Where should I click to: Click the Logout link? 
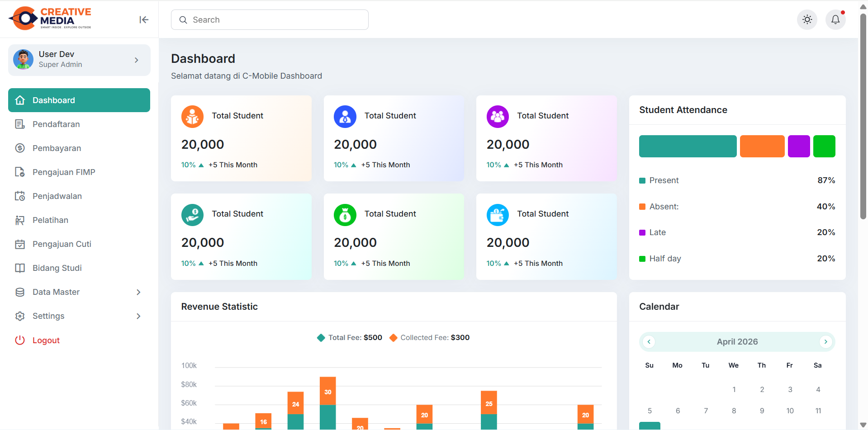(x=46, y=340)
